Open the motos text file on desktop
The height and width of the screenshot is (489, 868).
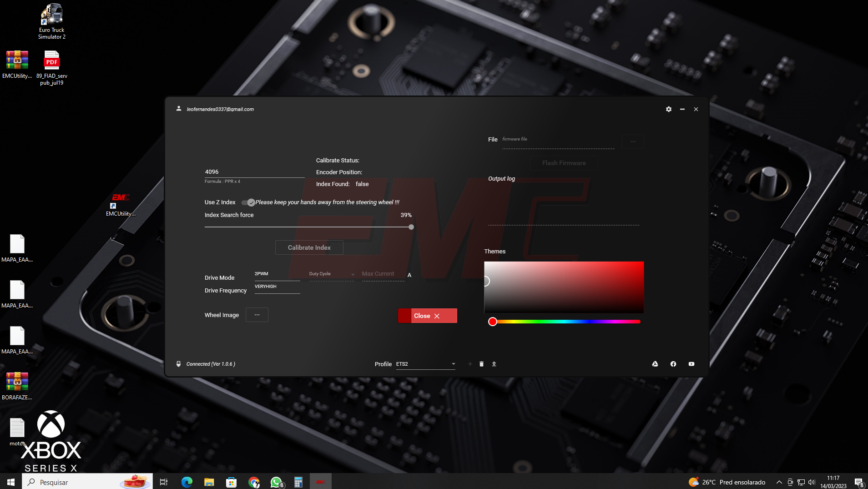(x=17, y=432)
